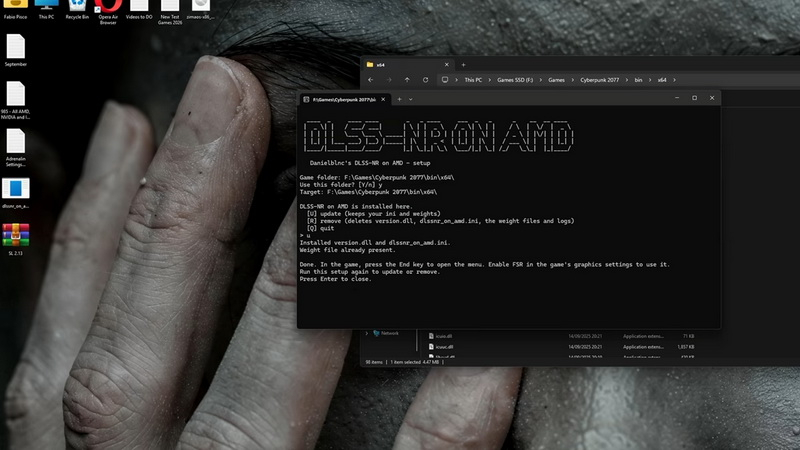
Task: Select the New Test Games 2026 file
Action: [170, 10]
